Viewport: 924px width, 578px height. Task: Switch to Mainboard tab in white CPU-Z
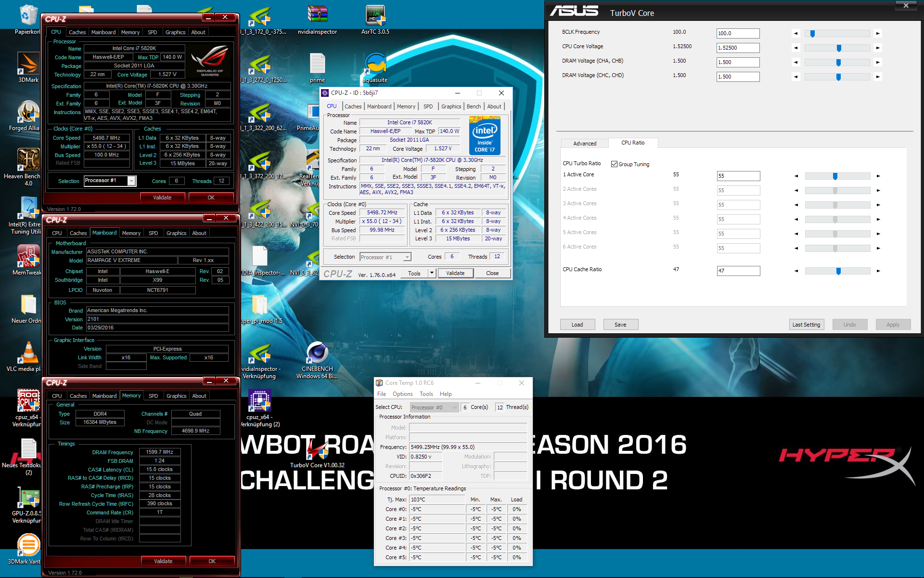pos(379,106)
